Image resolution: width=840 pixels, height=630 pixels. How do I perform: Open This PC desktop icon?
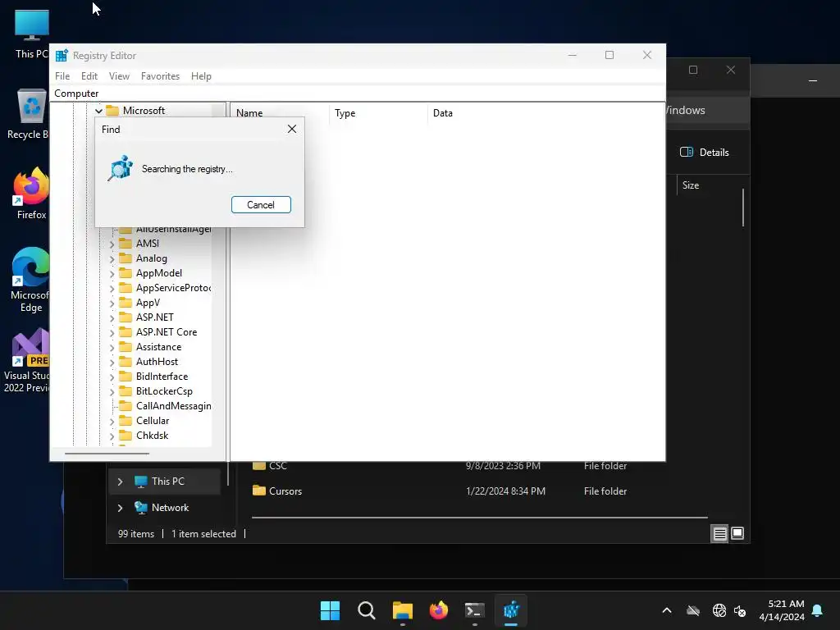(x=32, y=34)
